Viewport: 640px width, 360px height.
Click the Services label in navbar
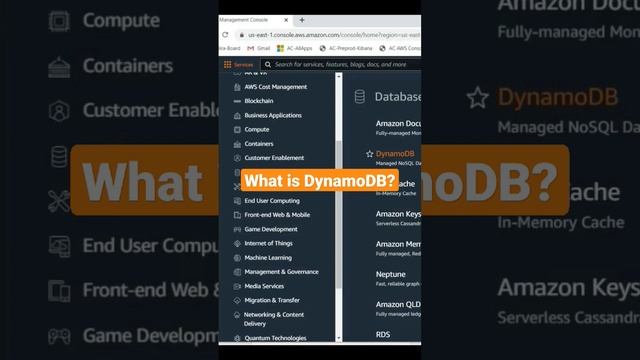(243, 65)
